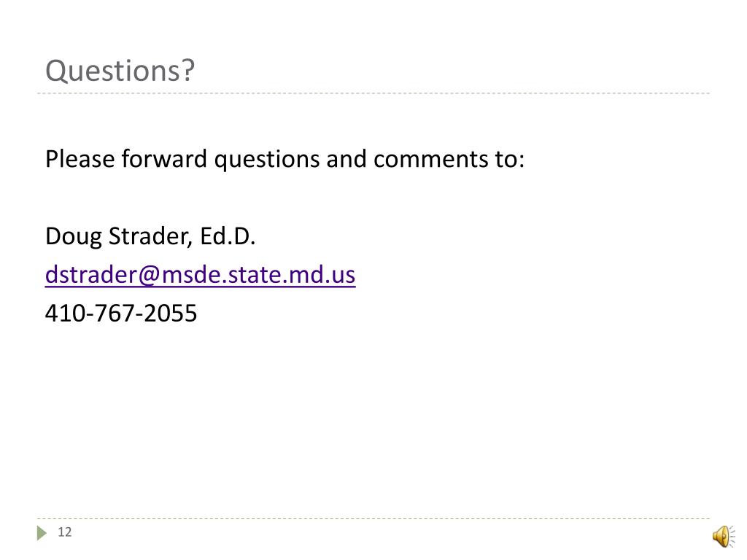Click the word comments in the sentence

(430, 160)
